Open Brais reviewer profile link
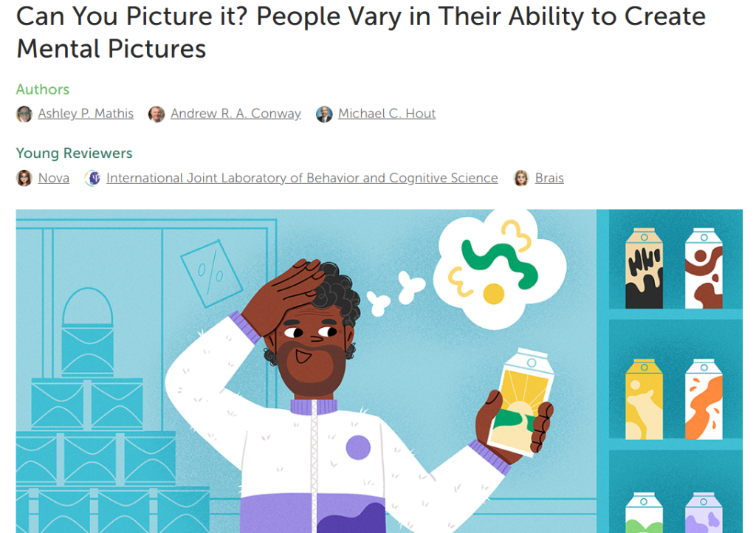Viewport: 756px width, 533px height. click(x=549, y=178)
